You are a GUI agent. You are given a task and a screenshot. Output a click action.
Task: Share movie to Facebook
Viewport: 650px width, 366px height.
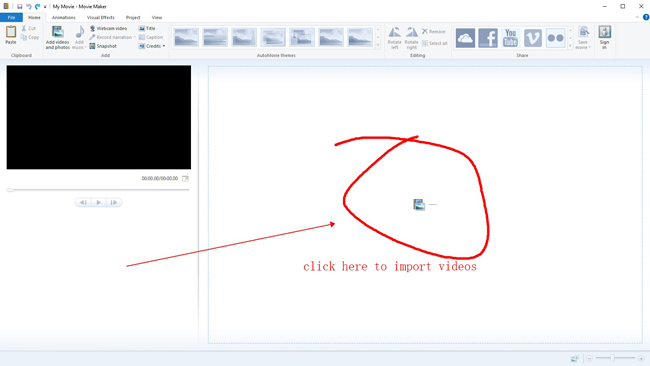click(x=488, y=38)
